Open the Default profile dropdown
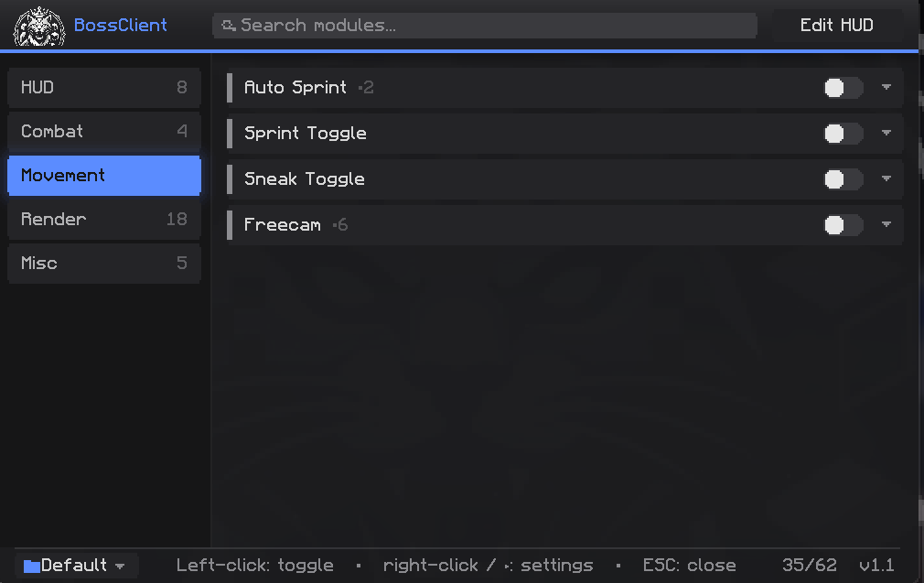Image resolution: width=924 pixels, height=583 pixels. (x=77, y=566)
